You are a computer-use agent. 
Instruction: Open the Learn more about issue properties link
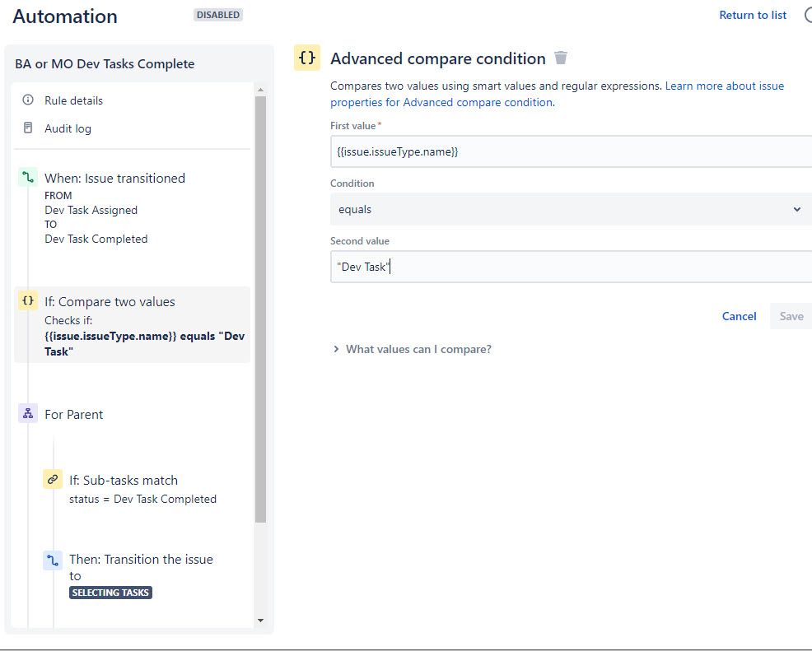(x=724, y=86)
